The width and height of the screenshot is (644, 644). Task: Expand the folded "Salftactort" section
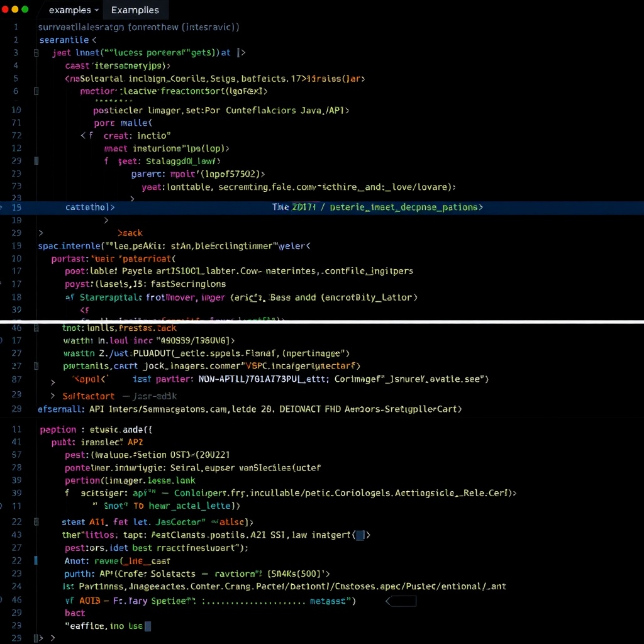click(x=53, y=396)
